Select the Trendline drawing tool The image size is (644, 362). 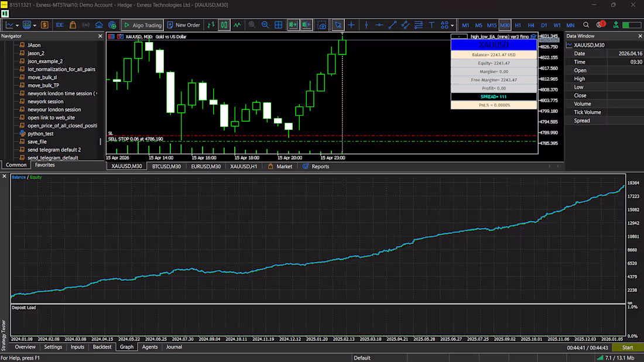pos(392,25)
